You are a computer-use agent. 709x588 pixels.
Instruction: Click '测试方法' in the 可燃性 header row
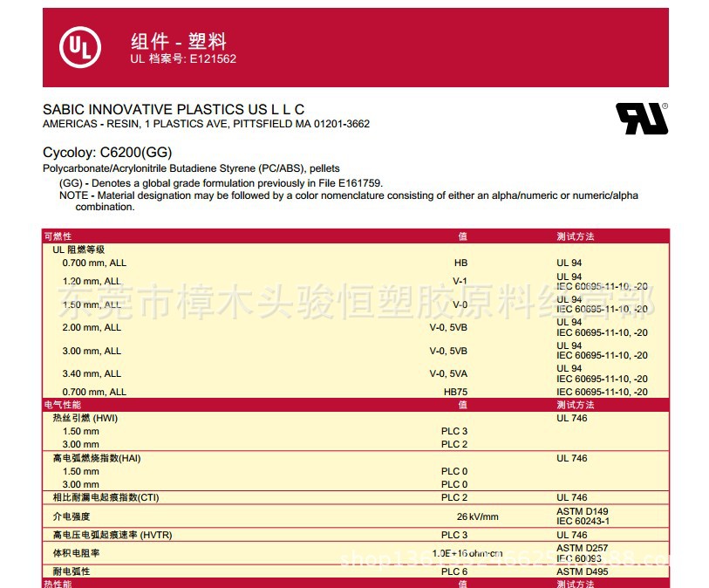tap(576, 236)
